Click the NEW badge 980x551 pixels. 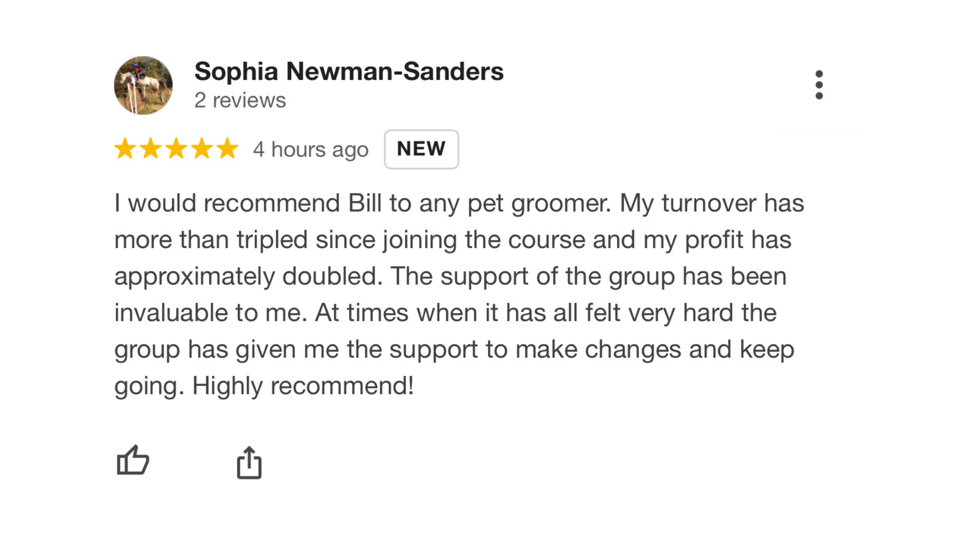tap(421, 149)
